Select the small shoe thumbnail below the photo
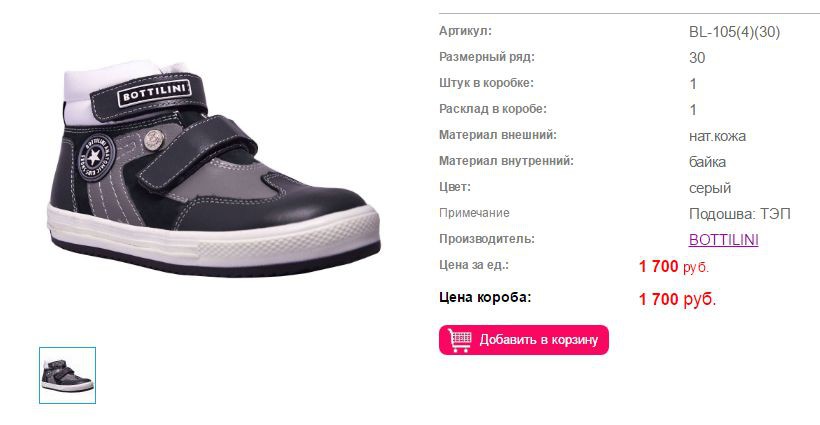This screenshot has height=425, width=820. pos(67,375)
